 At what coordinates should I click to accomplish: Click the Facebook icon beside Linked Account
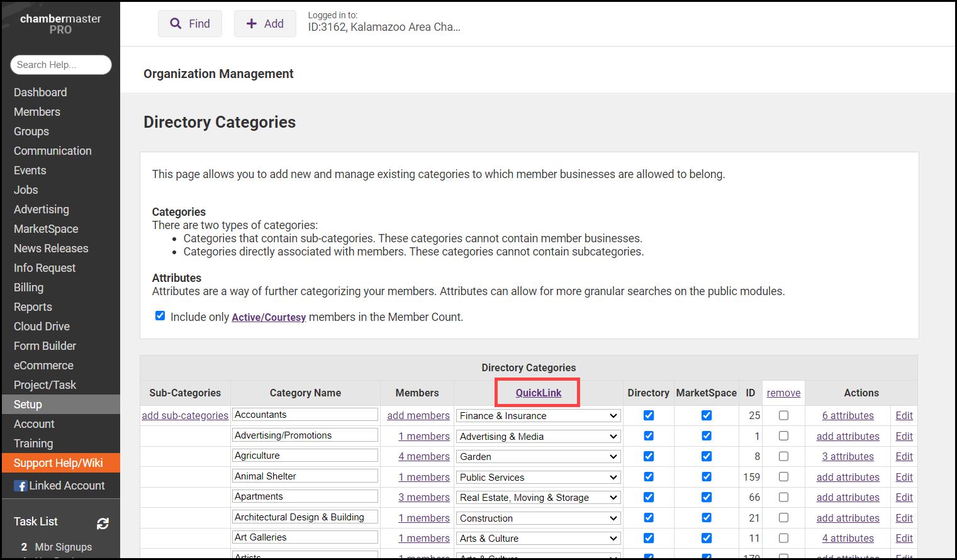pyautogui.click(x=21, y=486)
